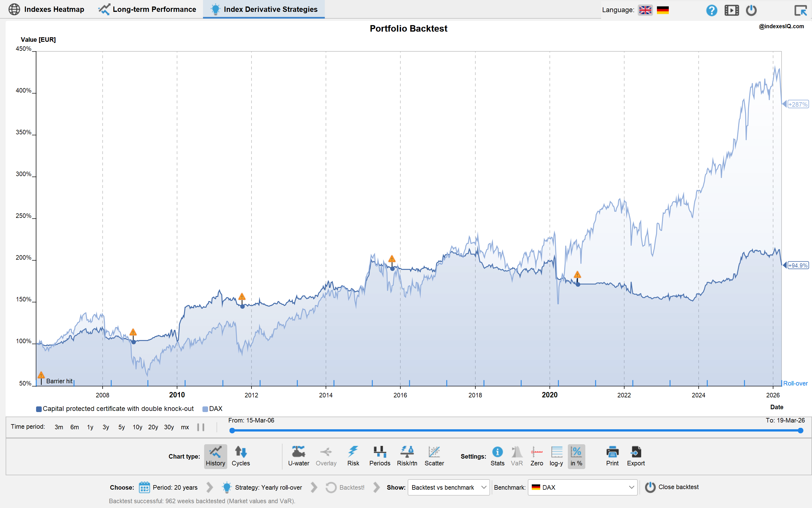The image size is (812, 508).
Task: Click the barrier hit marker near 2012
Action: click(x=242, y=297)
